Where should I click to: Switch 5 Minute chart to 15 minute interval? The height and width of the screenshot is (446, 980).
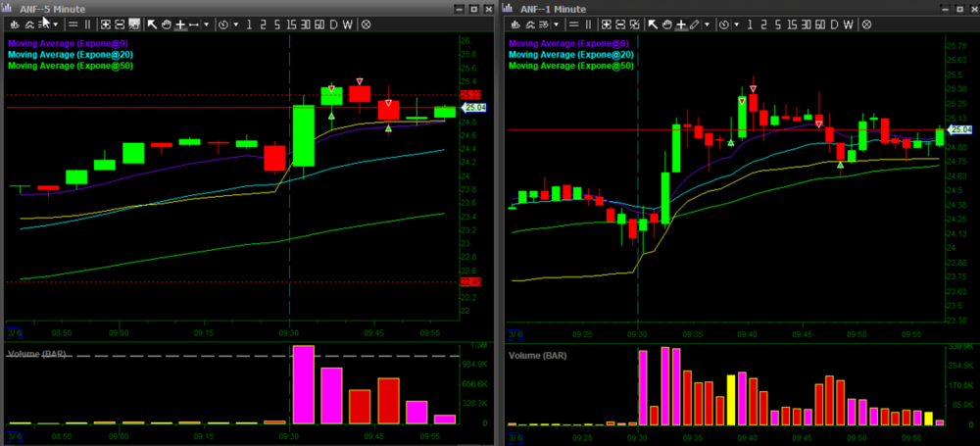291,24
